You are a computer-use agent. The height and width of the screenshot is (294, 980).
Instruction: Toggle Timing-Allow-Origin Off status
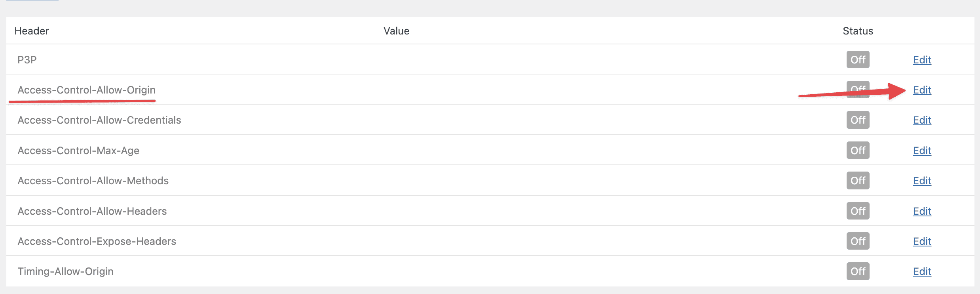pyautogui.click(x=858, y=271)
